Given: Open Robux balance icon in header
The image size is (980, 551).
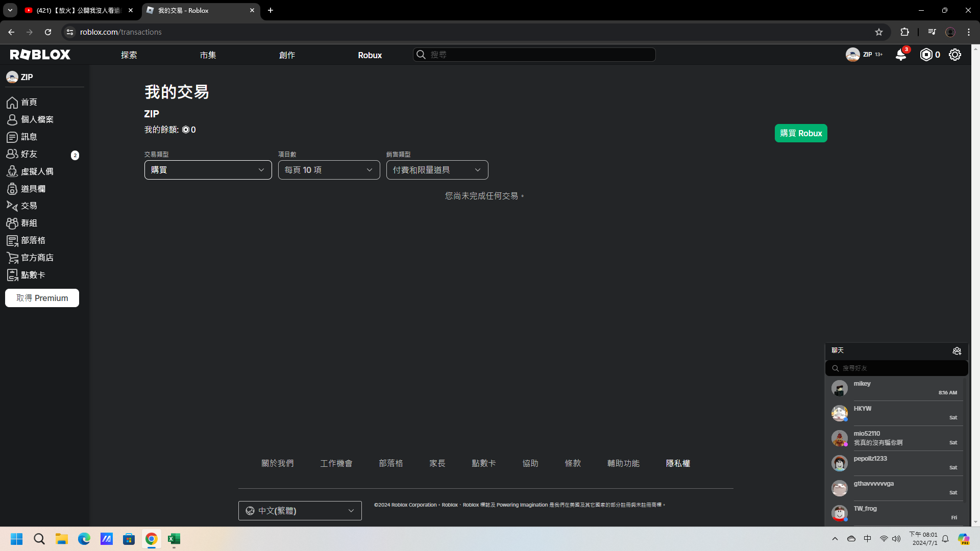Looking at the screenshot, I should (x=926, y=55).
